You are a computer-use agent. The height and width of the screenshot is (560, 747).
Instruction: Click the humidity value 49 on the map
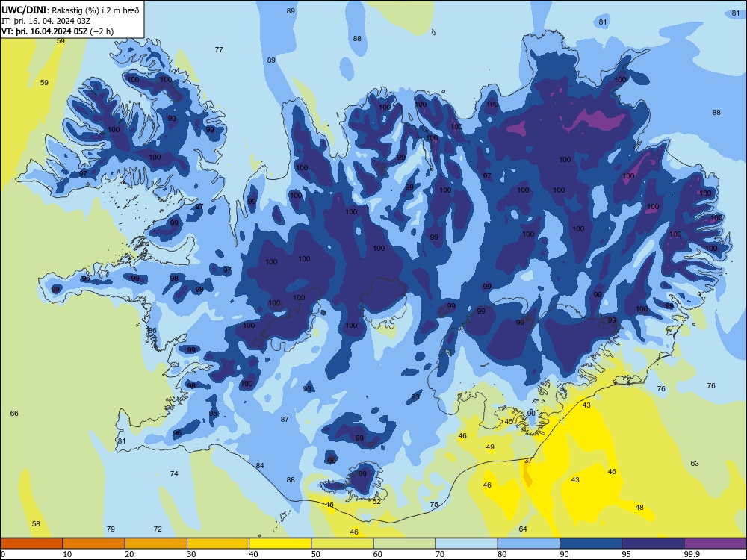click(x=490, y=447)
